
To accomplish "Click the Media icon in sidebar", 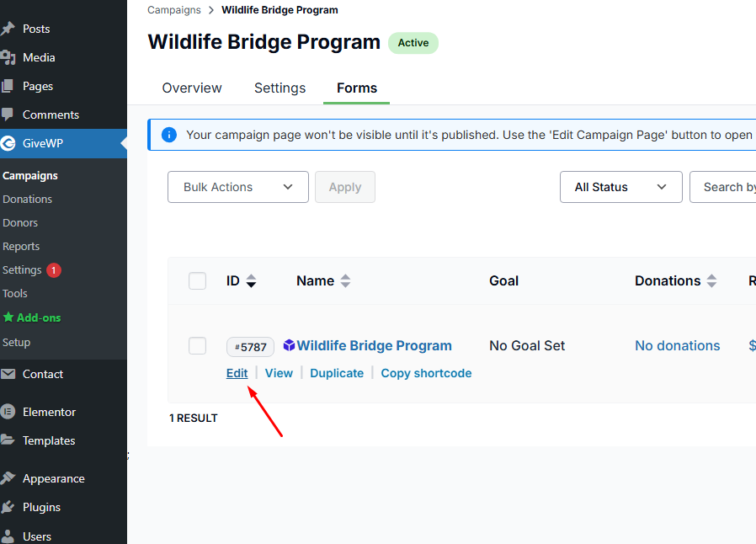I will tap(8, 57).
